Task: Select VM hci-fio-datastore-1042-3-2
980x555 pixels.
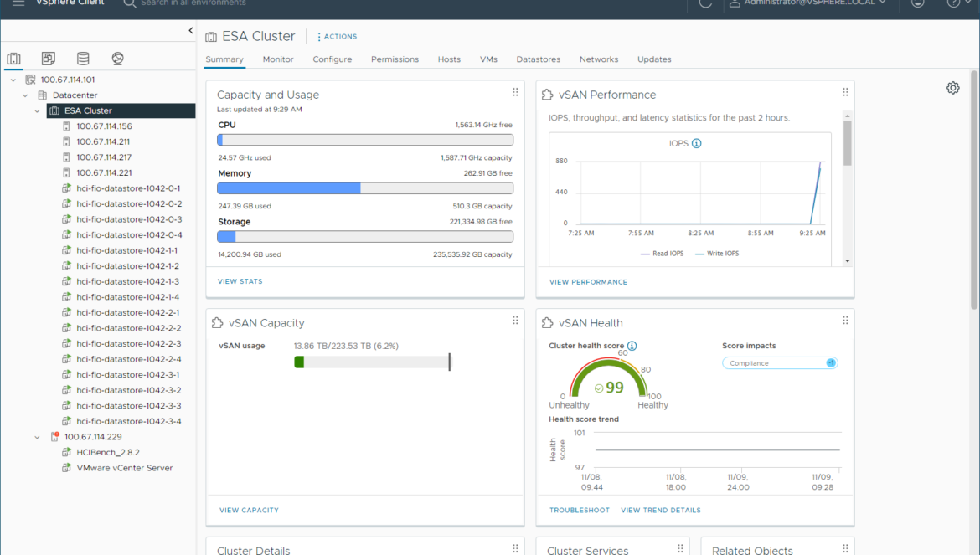Action: [129, 390]
